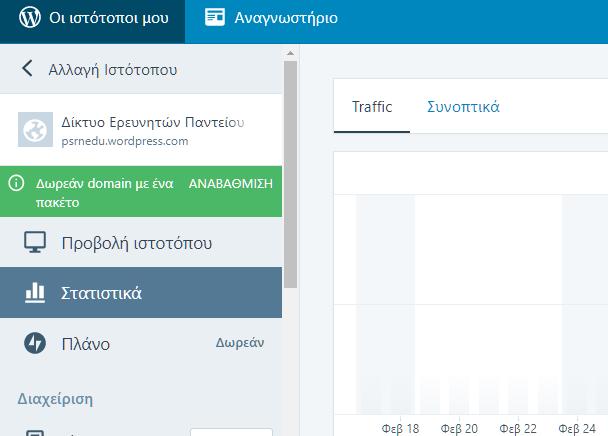Click the 'Διαχείριση' section heading

[55, 399]
